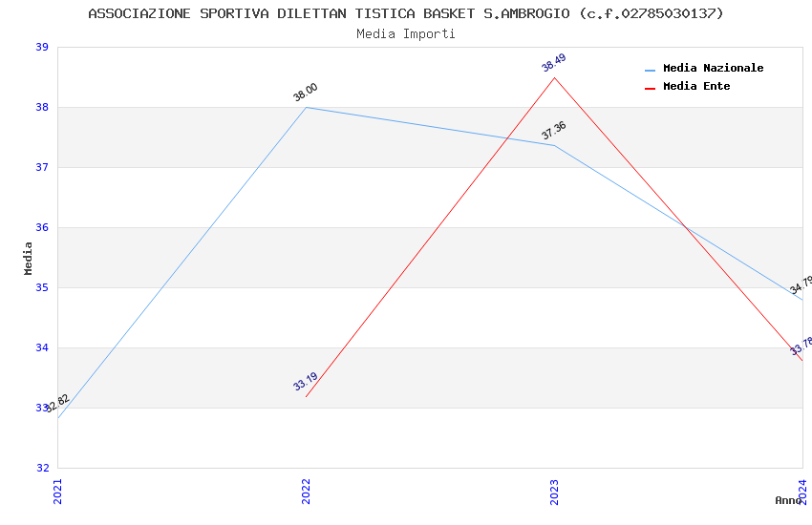Click the 33.19 data point label

pos(306,382)
